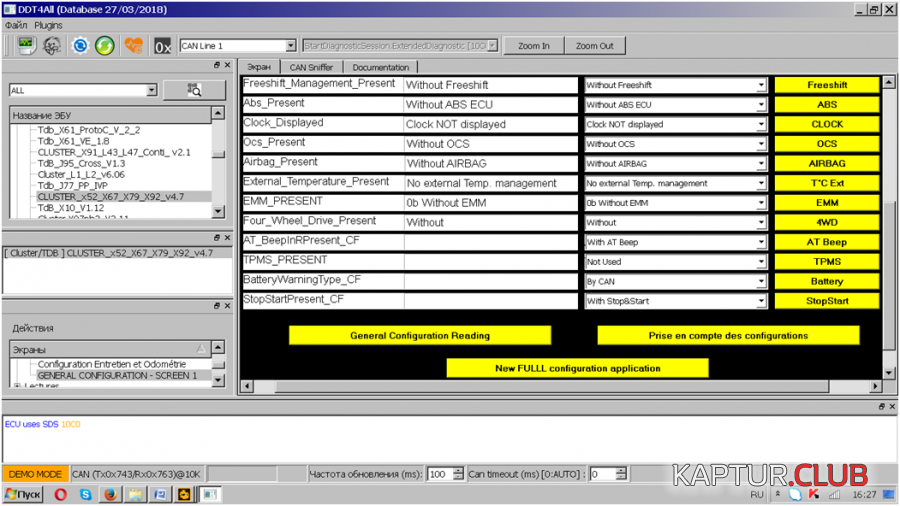The width and height of the screenshot is (900, 506).
Task: Click the ECU list scroll down arrow
Action: tap(218, 212)
